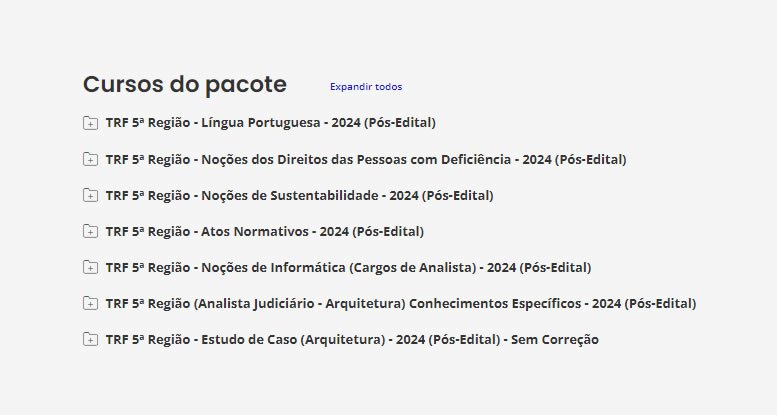Show all course contents with Expandir todos
Viewport: 777px width, 415px height.
point(366,87)
